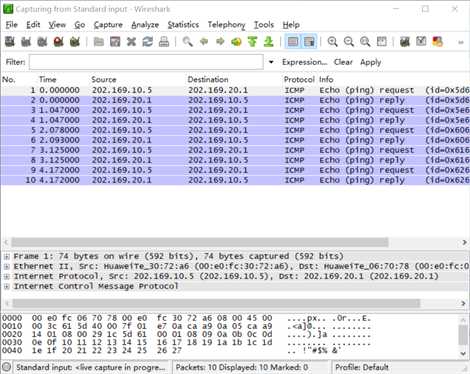This screenshot has width=470, height=374.
Task: Open the Statistics menu
Action: 183,25
